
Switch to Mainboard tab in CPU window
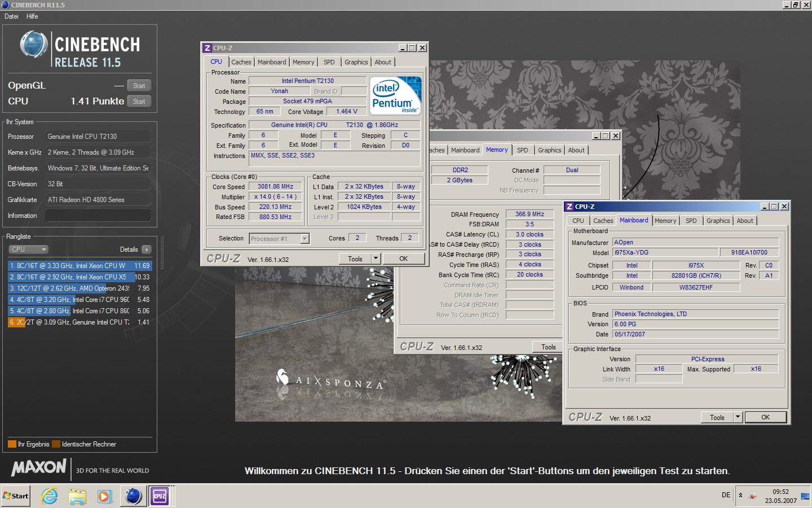pyautogui.click(x=272, y=62)
